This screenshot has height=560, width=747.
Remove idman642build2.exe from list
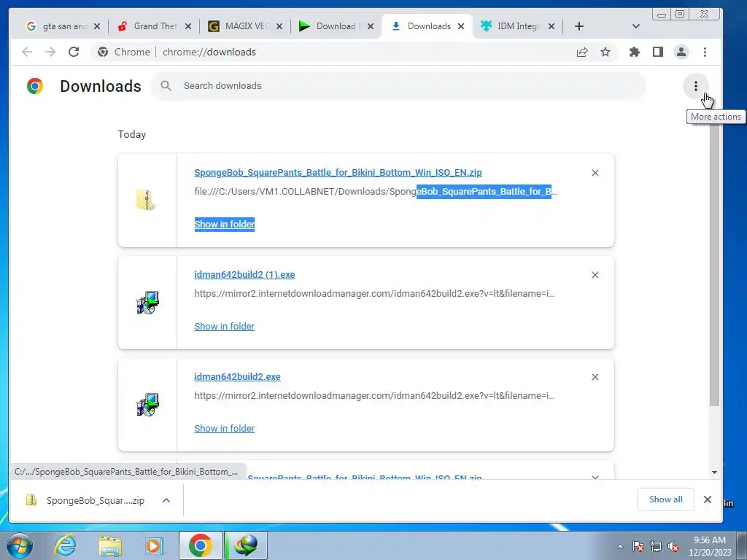(x=595, y=377)
